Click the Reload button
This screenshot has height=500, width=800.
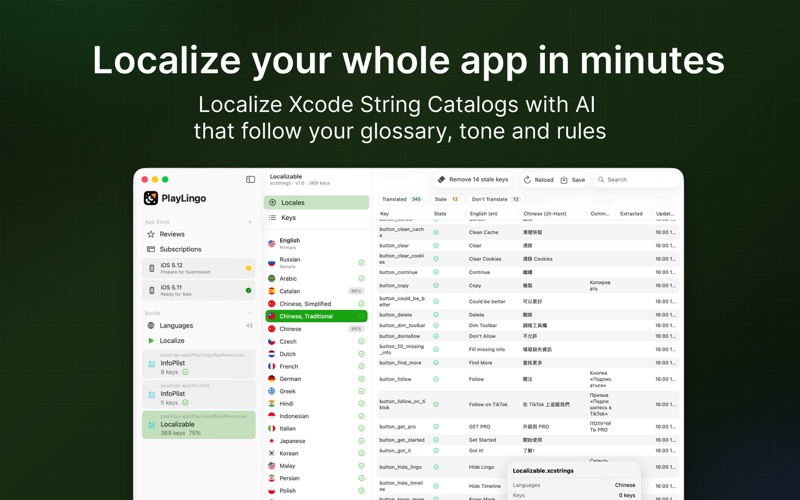[x=539, y=180]
